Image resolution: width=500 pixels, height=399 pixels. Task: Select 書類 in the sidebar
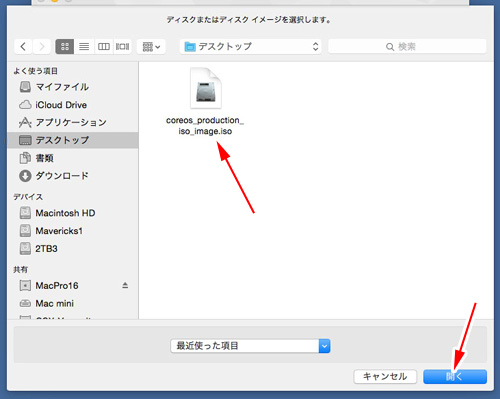coord(72,158)
